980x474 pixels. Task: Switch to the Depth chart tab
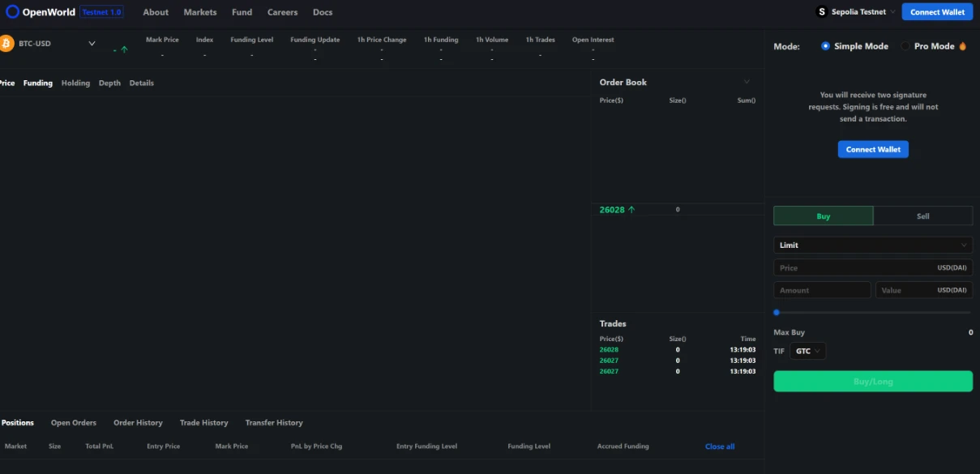(109, 83)
